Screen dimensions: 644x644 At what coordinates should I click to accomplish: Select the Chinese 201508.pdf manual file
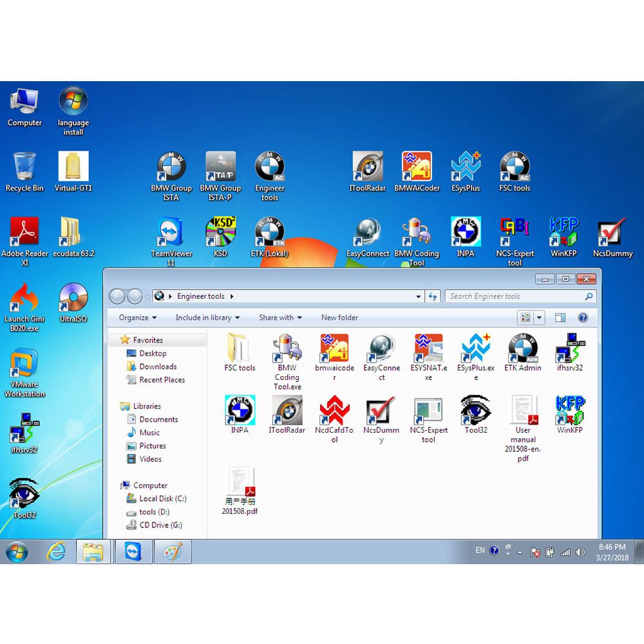click(x=240, y=491)
